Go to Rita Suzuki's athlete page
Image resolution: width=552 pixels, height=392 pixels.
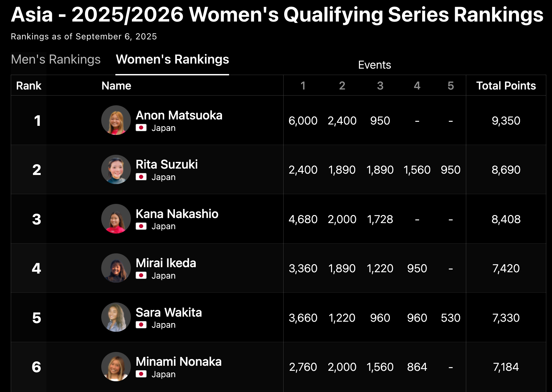(x=167, y=165)
